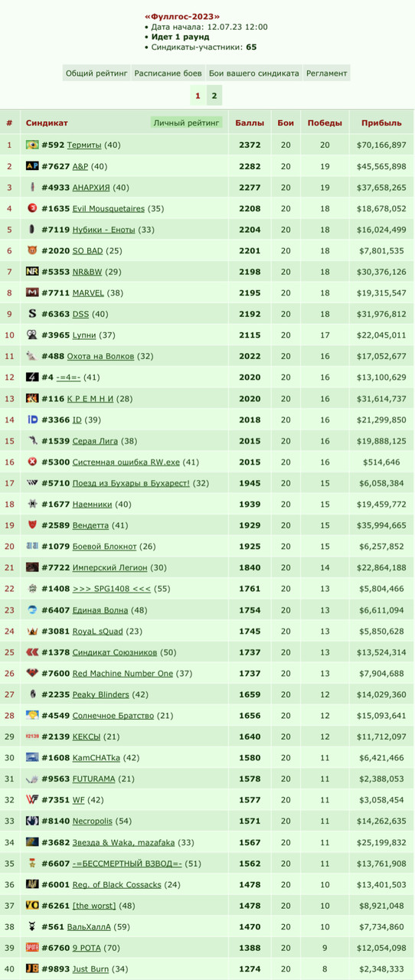415x980 pixels.
Task: Open the Общий рейтинг tab
Action: coord(96,73)
